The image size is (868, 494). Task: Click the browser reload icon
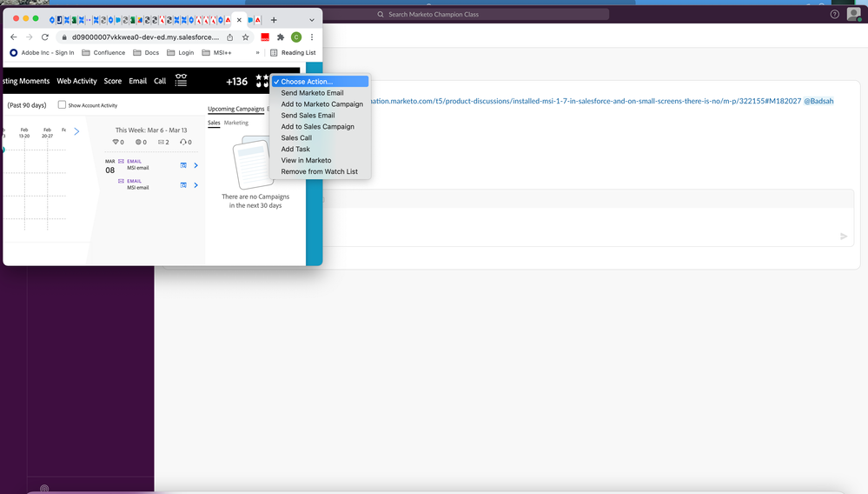pos(46,37)
